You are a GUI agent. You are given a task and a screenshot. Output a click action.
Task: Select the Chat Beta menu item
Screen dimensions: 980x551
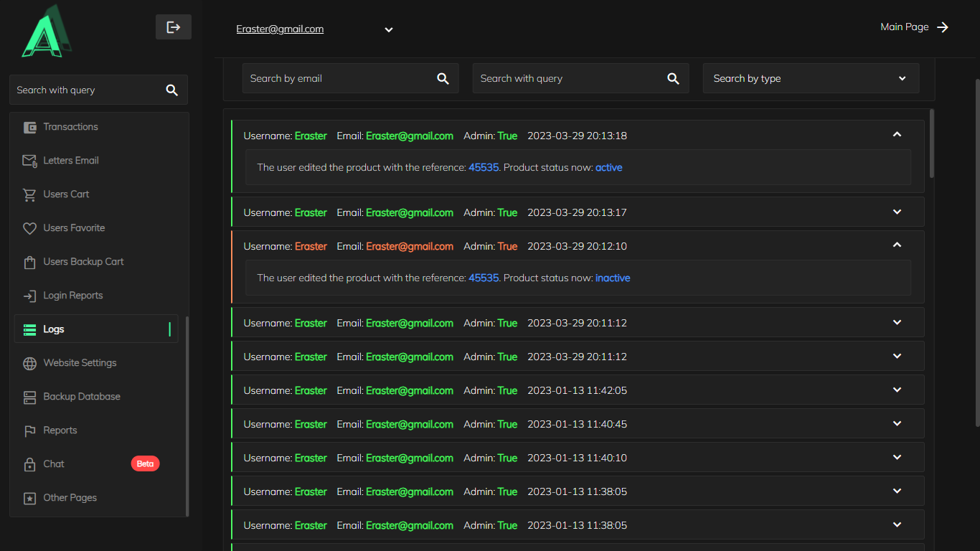point(54,464)
